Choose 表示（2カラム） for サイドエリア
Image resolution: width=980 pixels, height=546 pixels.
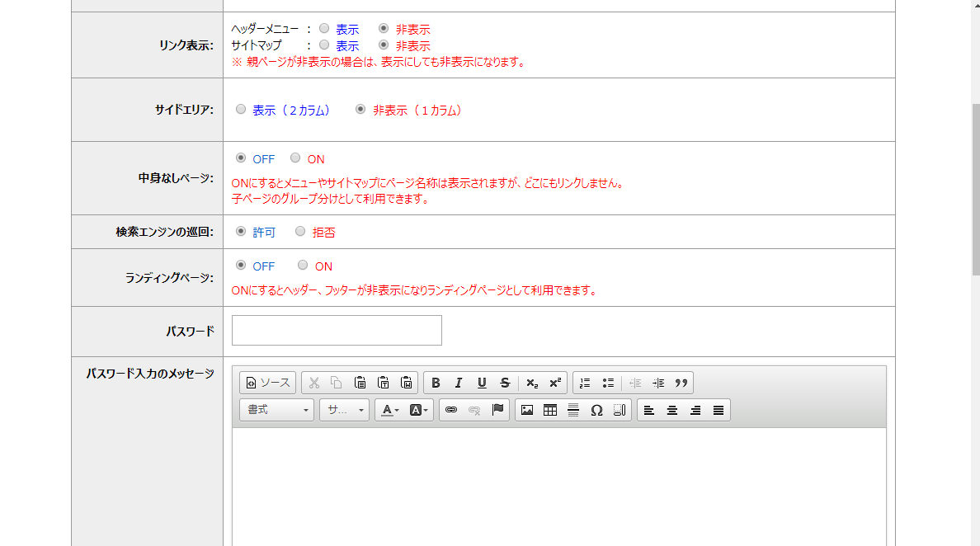(241, 110)
